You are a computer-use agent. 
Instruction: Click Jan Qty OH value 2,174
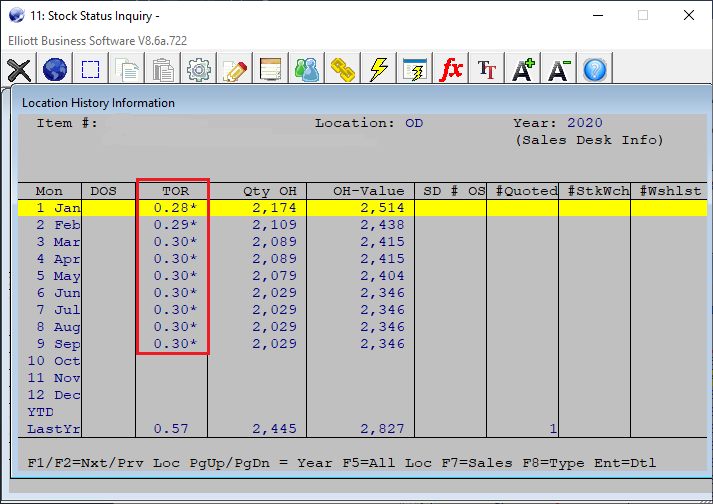[x=275, y=208]
